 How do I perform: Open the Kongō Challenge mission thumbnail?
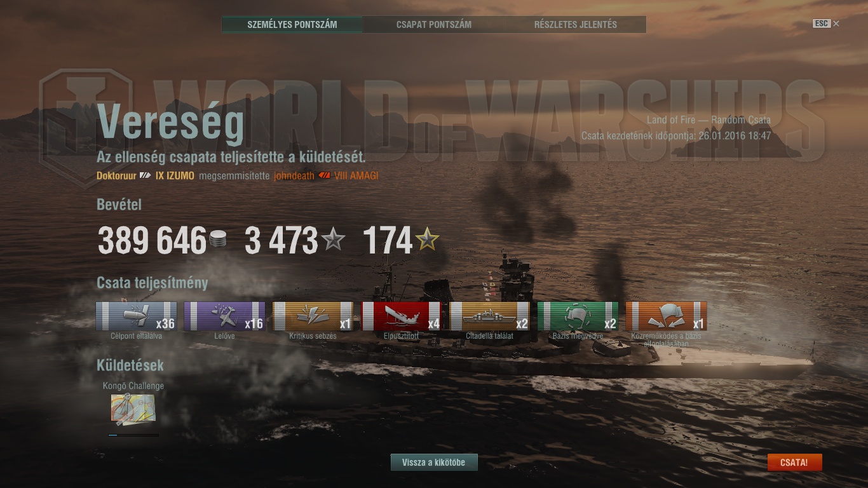(x=133, y=409)
